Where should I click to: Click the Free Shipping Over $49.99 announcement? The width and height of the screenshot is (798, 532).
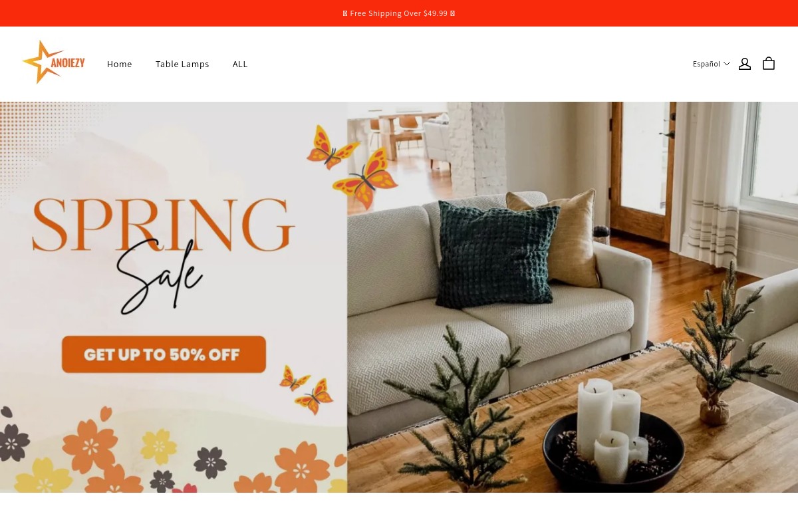coord(399,13)
